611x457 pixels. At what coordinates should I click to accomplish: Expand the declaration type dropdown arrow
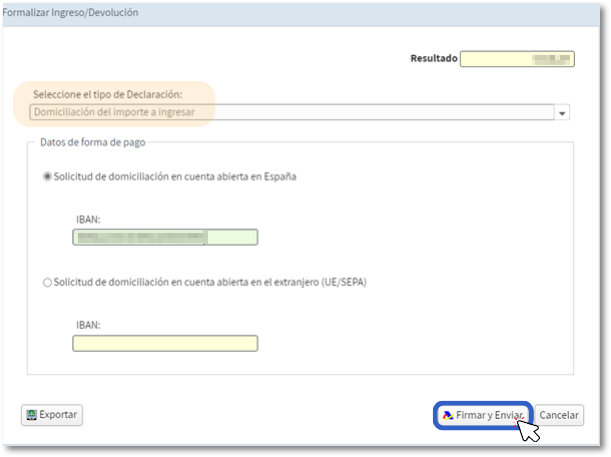coord(563,113)
